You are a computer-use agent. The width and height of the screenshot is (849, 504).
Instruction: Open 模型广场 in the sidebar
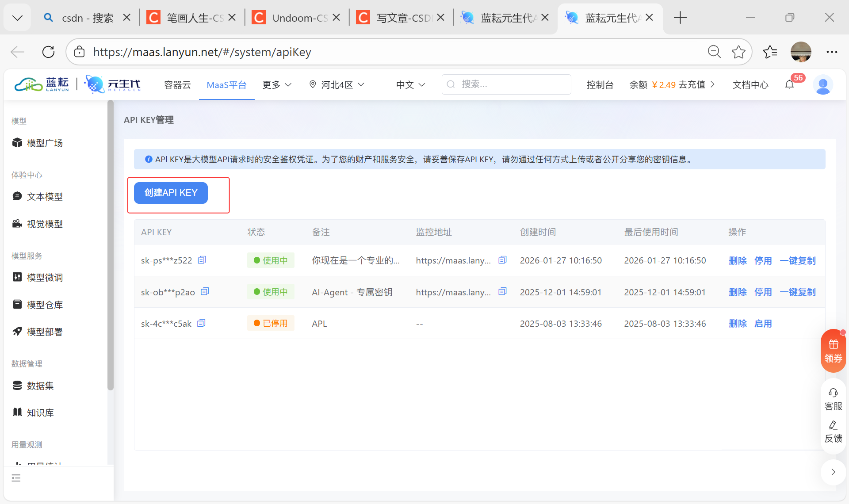[x=44, y=143]
